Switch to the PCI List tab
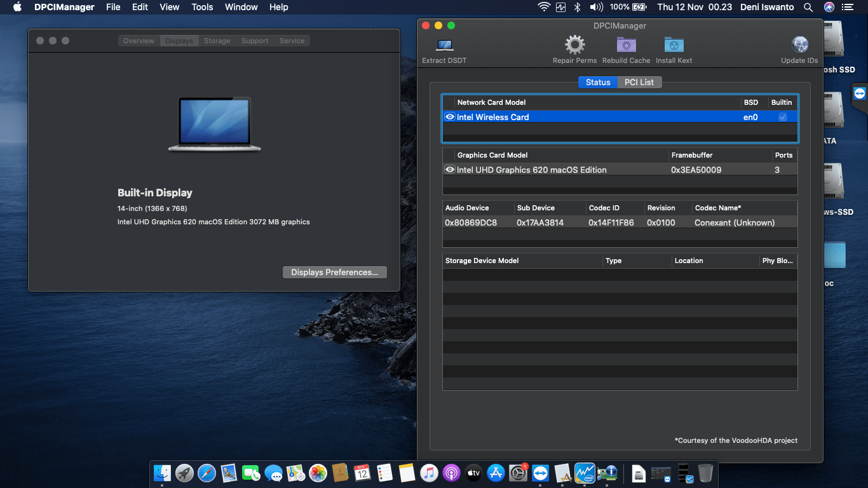The width and height of the screenshot is (868, 488). pos(639,82)
